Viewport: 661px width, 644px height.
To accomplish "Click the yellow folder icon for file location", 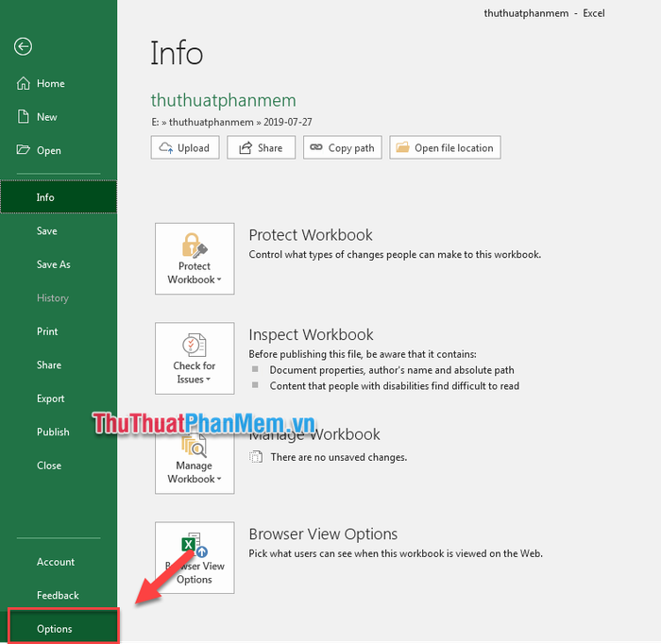I will point(402,147).
